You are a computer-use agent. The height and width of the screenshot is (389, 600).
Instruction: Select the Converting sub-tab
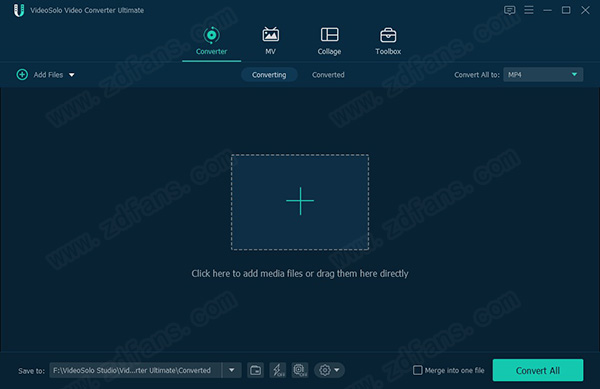(x=269, y=75)
